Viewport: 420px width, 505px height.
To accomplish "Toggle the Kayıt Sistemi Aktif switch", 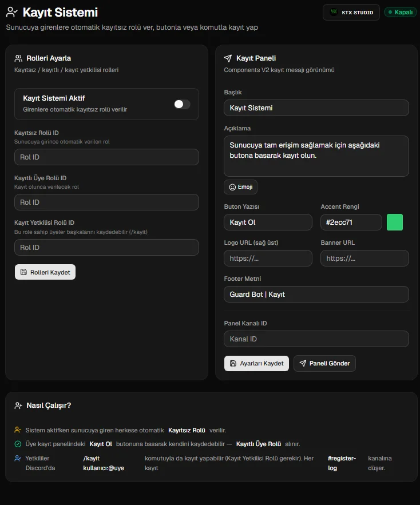I will pyautogui.click(x=182, y=104).
